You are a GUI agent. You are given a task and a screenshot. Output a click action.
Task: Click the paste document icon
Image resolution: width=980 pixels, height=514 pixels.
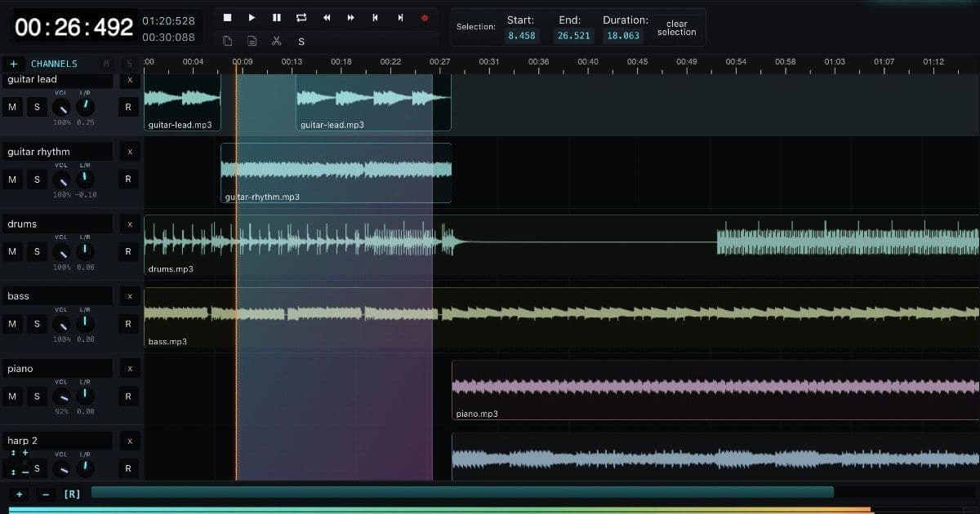point(252,41)
